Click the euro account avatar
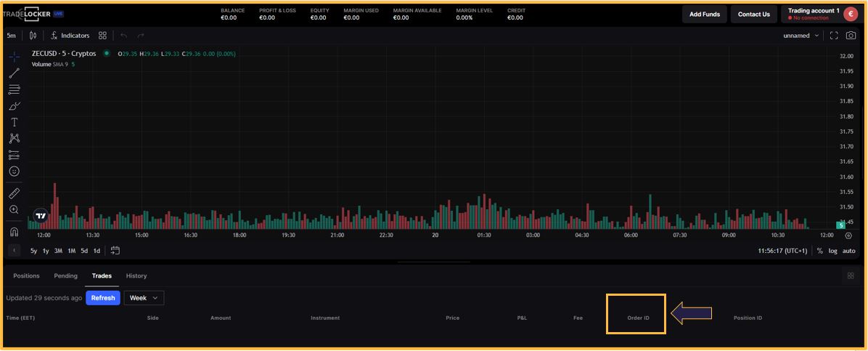Viewport: 868px width, 351px height. tap(851, 15)
